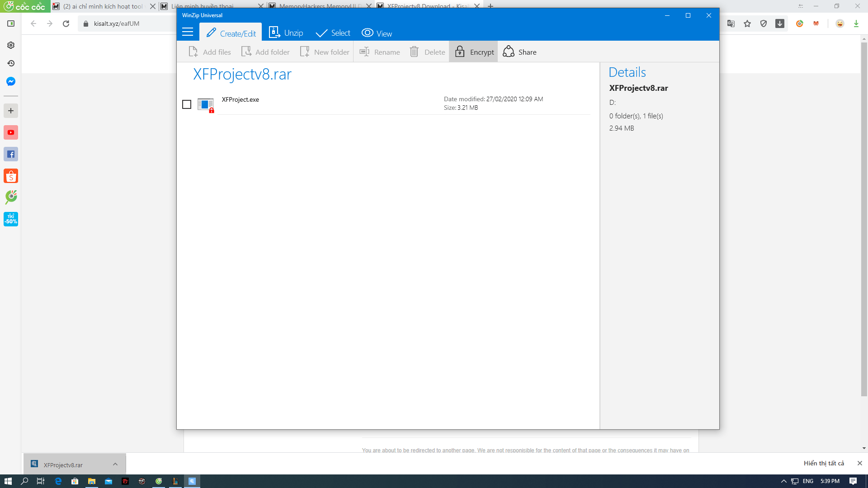The image size is (868, 488).
Task: Close the "(2) ai chỉ mình kích hoạt tool" tab
Action: pos(153,6)
